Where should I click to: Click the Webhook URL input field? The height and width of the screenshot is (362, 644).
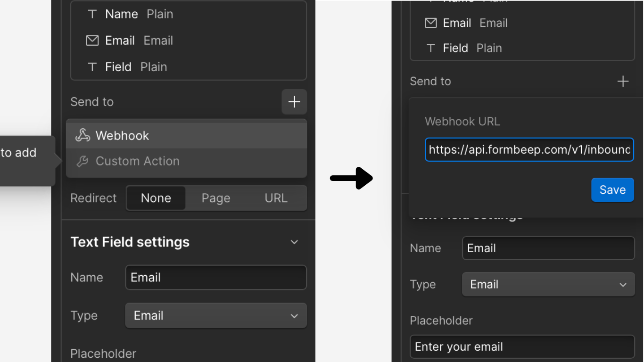(528, 149)
